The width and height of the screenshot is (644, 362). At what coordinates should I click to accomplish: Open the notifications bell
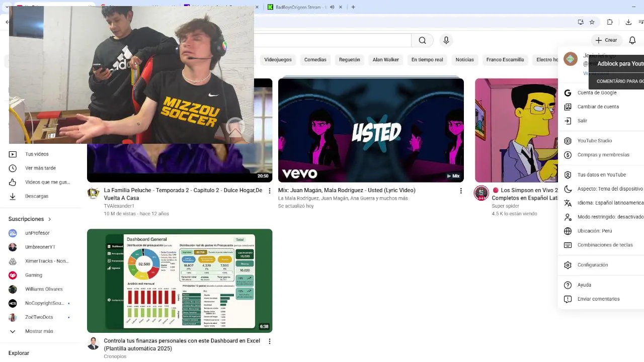pos(632,40)
